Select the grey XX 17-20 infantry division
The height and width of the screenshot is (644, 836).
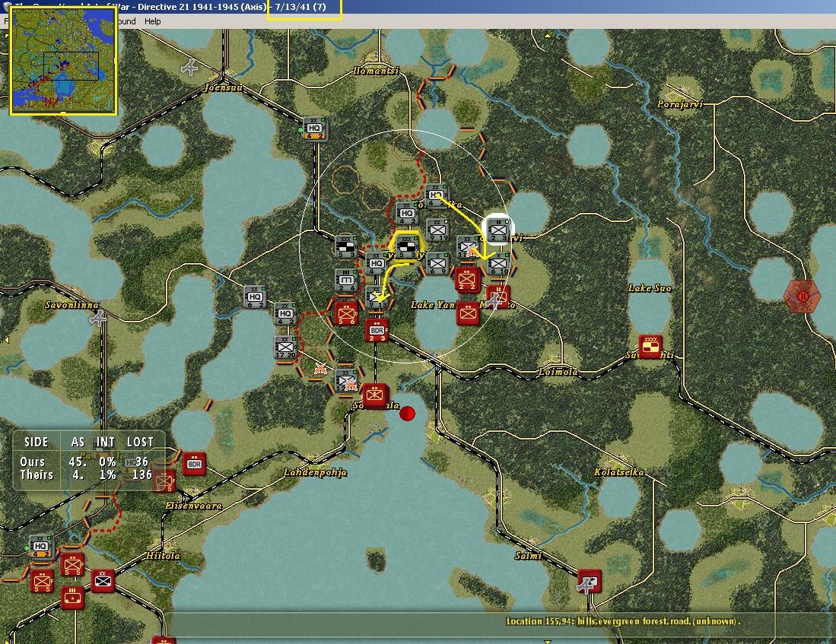pyautogui.click(x=286, y=347)
